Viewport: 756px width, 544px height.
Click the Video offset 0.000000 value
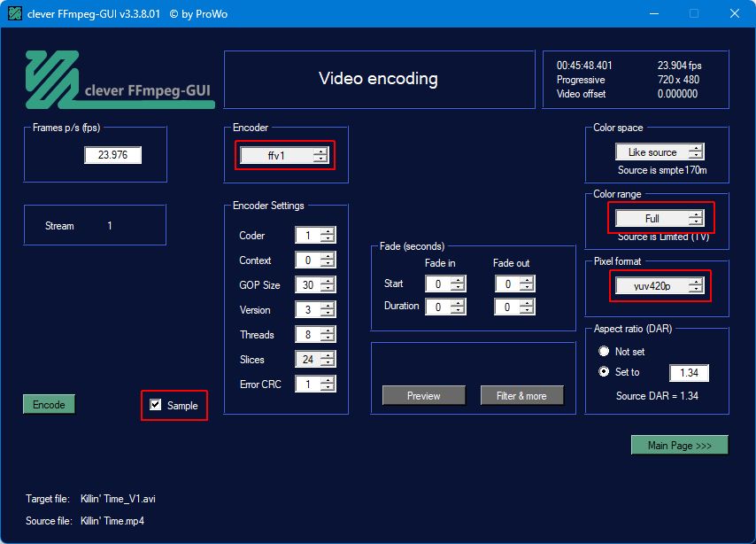677,94
